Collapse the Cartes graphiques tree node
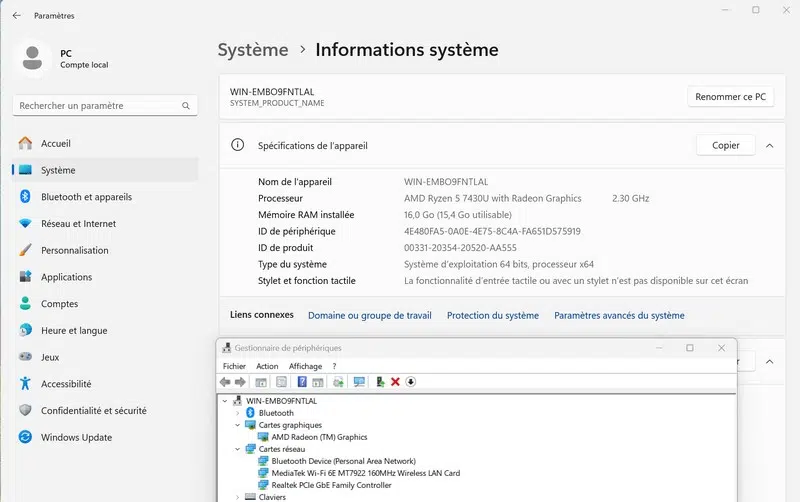This screenshot has width=800, height=502. point(237,425)
